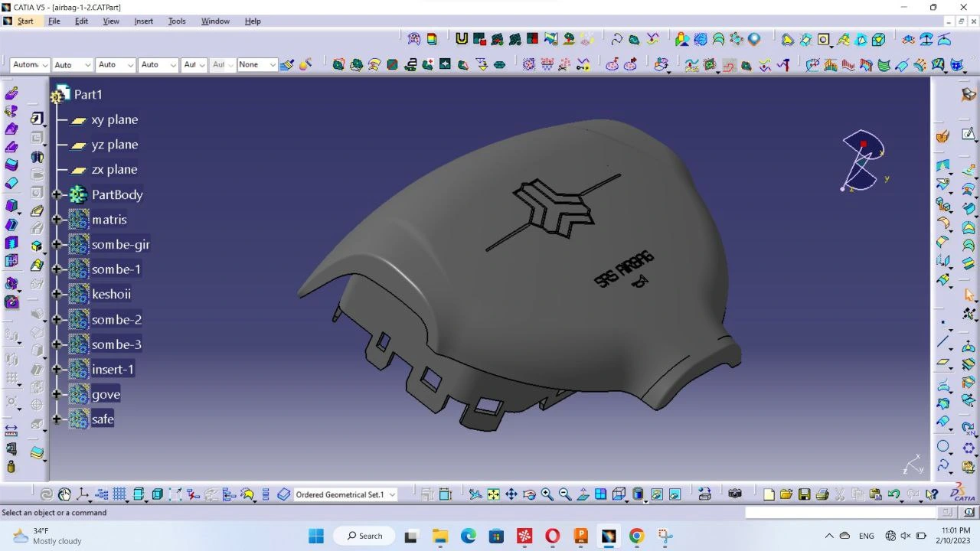
Task: Select the keshoii item in tree
Action: 111,295
